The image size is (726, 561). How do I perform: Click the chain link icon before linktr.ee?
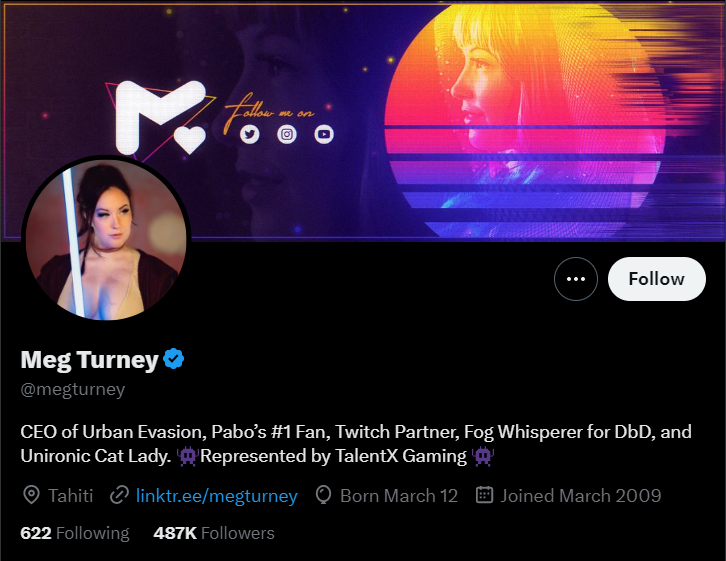coord(120,495)
